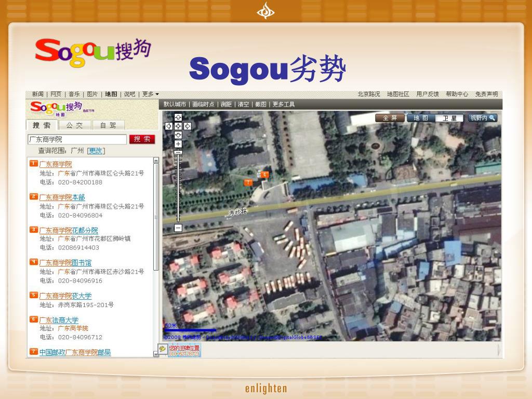Click the 视野内 search-in-view button
The height and width of the screenshot is (399, 532).
point(483,118)
